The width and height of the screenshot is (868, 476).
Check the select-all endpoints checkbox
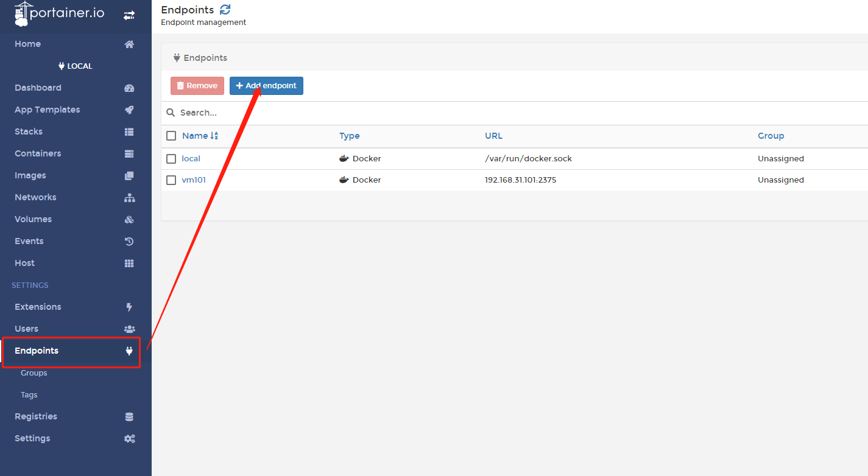(x=171, y=136)
